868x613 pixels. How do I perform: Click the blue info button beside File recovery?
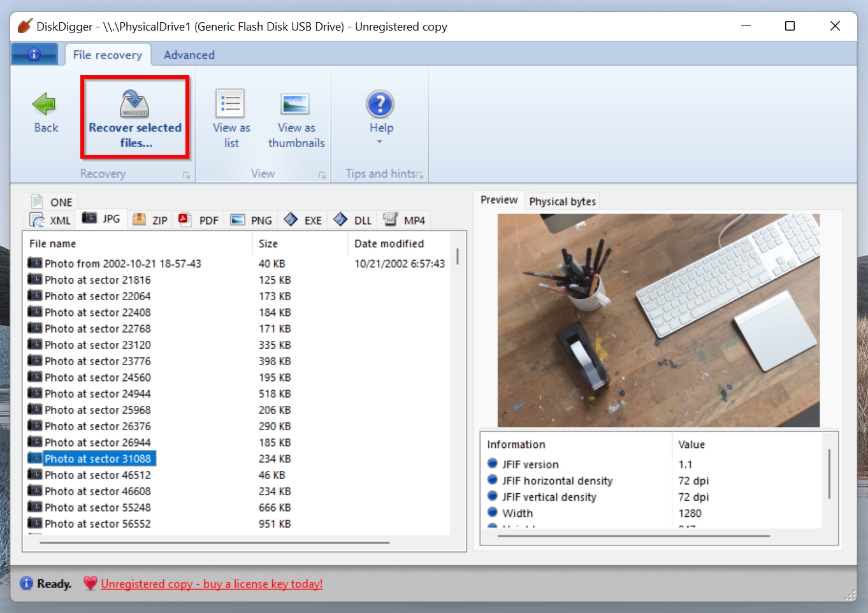[x=34, y=55]
